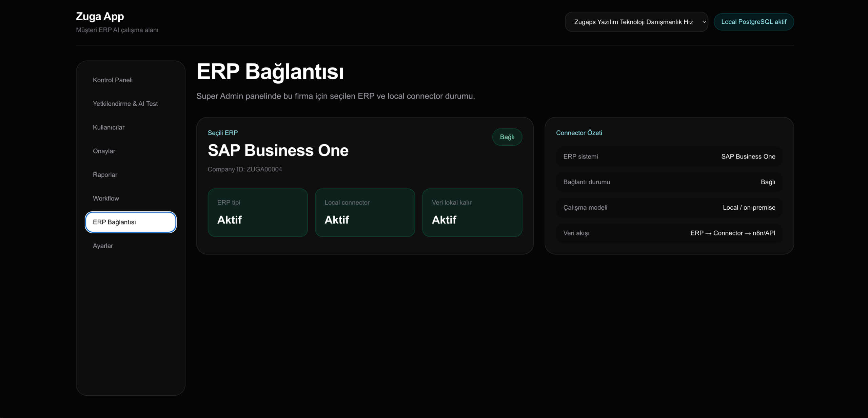This screenshot has width=868, height=418.
Task: Click the Super Admin panelinde description text
Action: click(336, 96)
